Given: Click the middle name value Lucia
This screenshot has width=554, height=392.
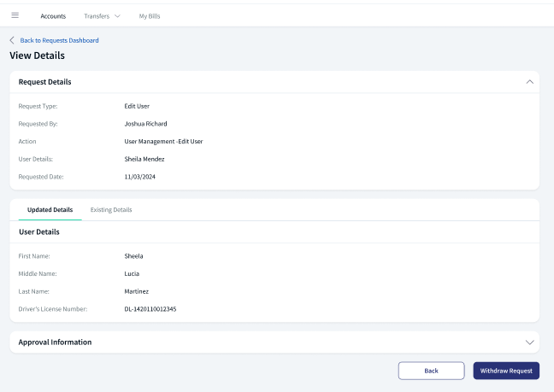Looking at the screenshot, I should tap(132, 274).
